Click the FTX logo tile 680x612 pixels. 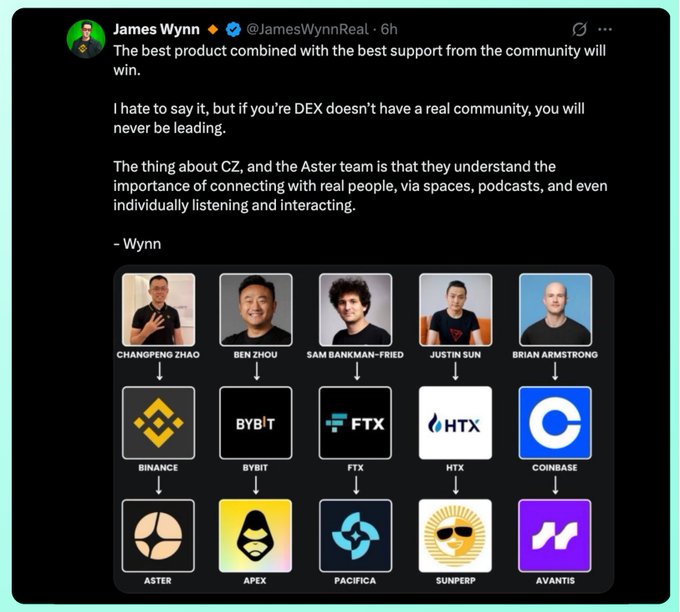[x=355, y=423]
